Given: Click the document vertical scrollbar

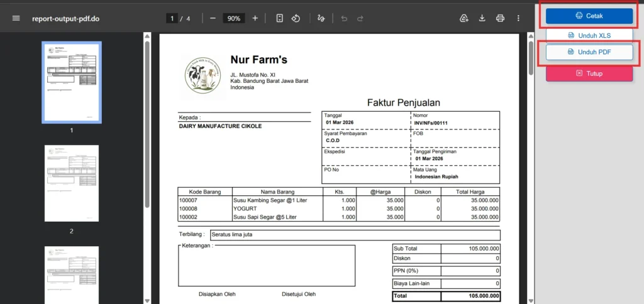Looking at the screenshot, I should click(x=530, y=57).
